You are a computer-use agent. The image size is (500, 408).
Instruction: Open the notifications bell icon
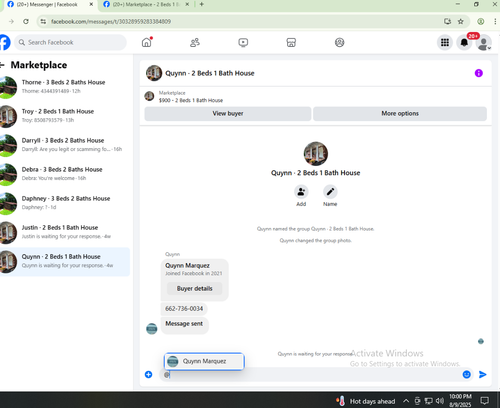tap(464, 42)
